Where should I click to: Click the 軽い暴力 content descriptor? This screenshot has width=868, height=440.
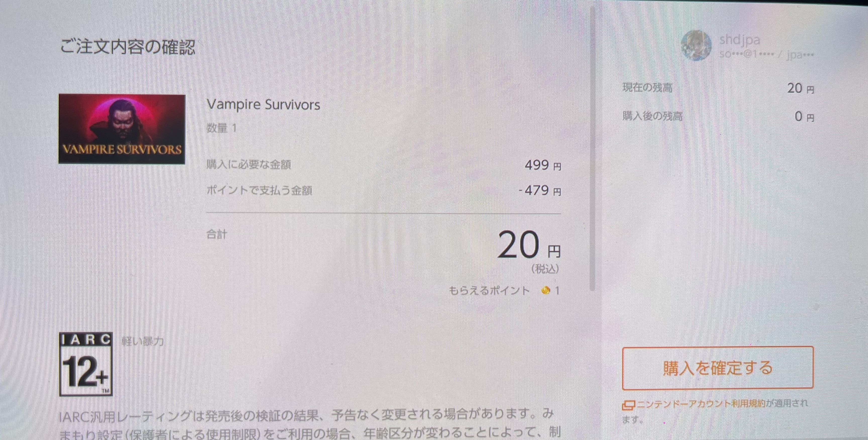(143, 342)
